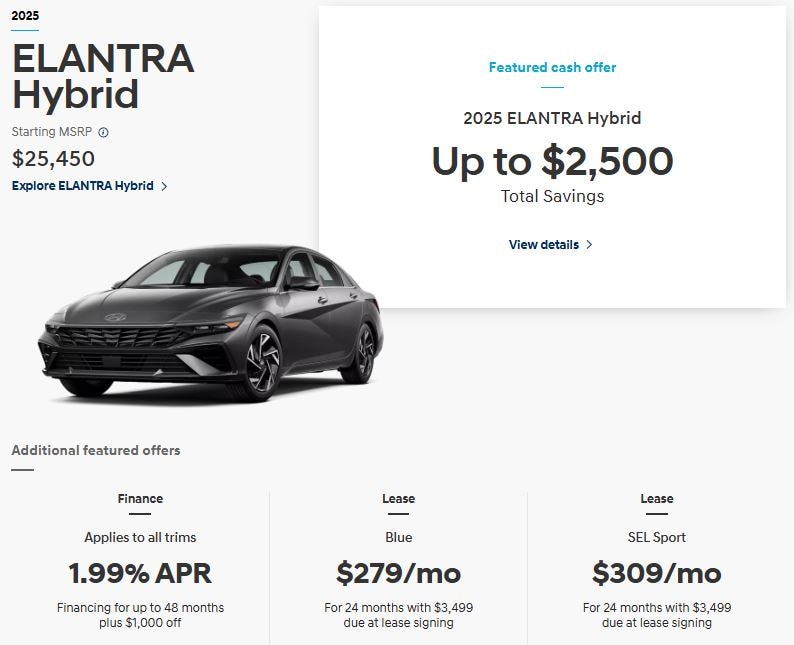The width and height of the screenshot is (794, 645).
Task: Click the $309/mo lease price
Action: click(656, 574)
